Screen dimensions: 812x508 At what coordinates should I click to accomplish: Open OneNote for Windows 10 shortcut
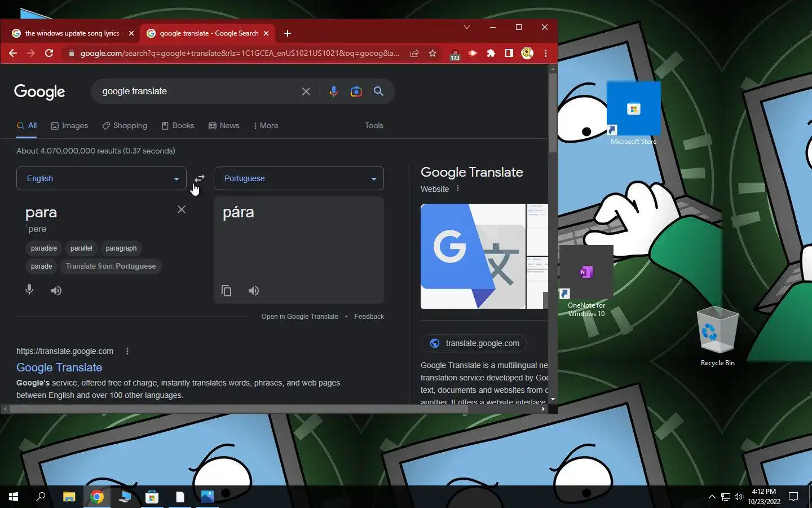586,282
